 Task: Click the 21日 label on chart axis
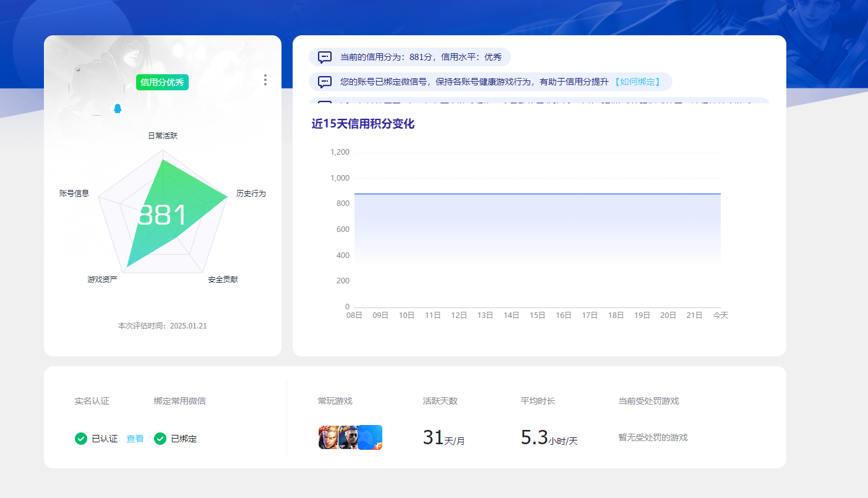click(695, 316)
